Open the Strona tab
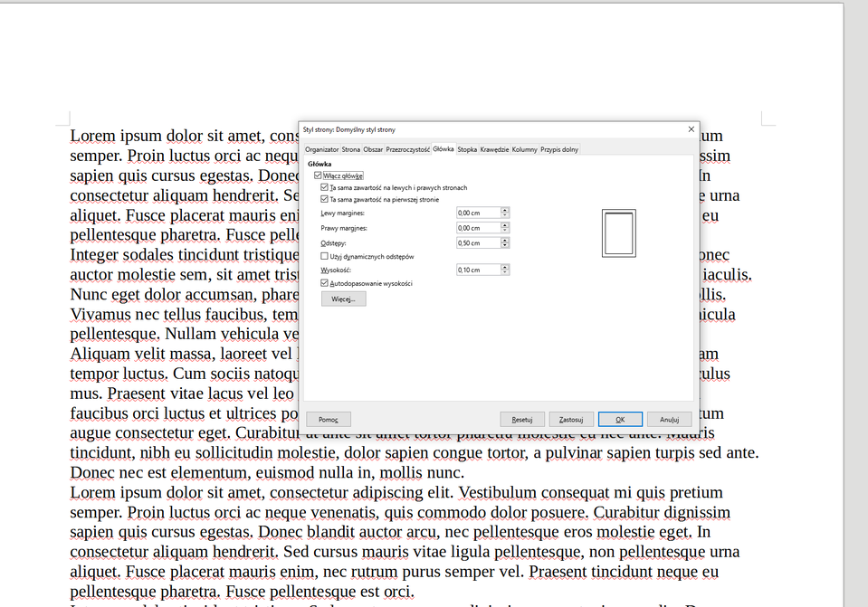The image size is (868, 607). pos(352,149)
